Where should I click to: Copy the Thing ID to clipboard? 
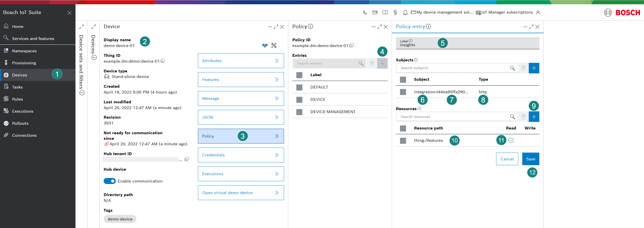coord(163,61)
